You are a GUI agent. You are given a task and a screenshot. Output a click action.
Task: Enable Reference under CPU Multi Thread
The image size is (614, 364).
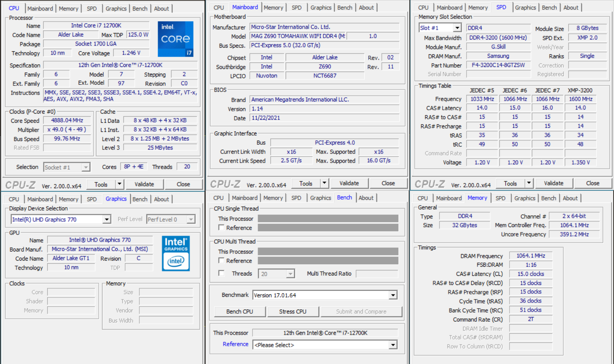221,261
